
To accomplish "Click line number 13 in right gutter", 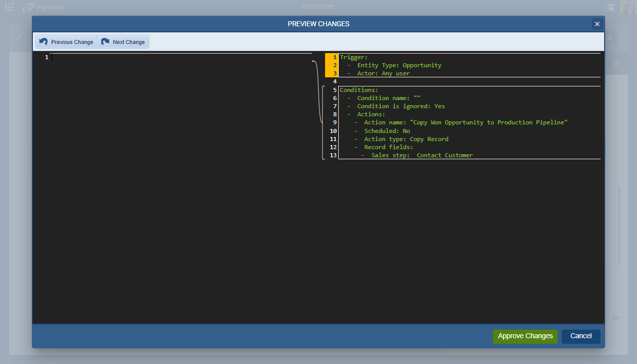I will pos(333,155).
